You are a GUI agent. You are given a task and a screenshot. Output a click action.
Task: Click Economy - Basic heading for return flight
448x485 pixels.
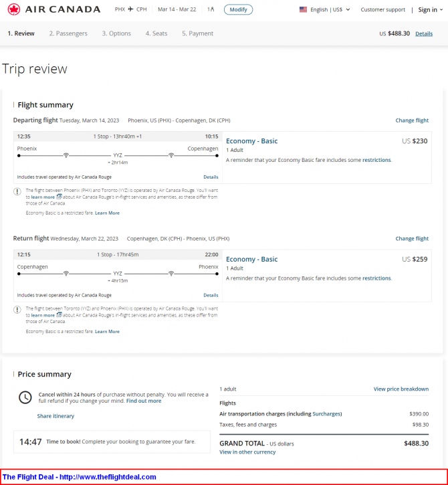[x=251, y=259]
